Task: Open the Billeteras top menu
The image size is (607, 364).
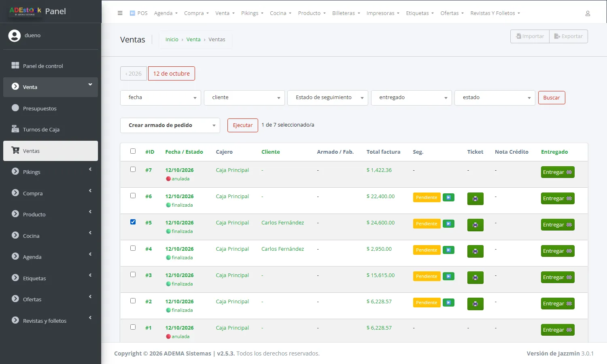Action: coord(346,13)
